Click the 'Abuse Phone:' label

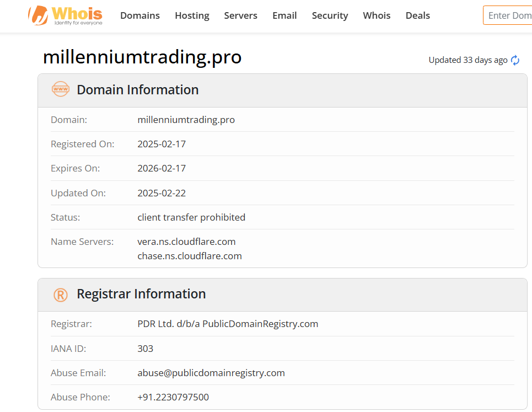[x=80, y=397]
